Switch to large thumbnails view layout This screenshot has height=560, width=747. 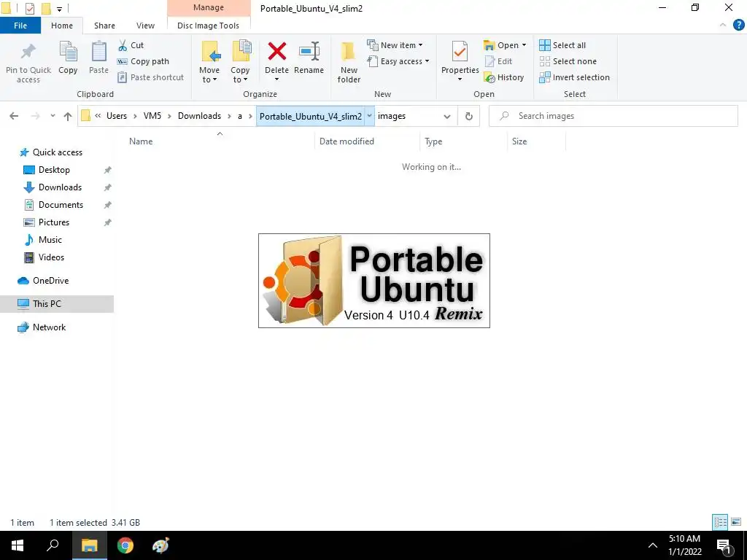(x=736, y=522)
